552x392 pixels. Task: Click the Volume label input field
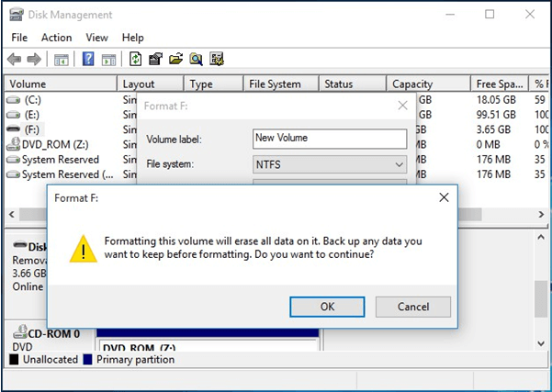(330, 139)
